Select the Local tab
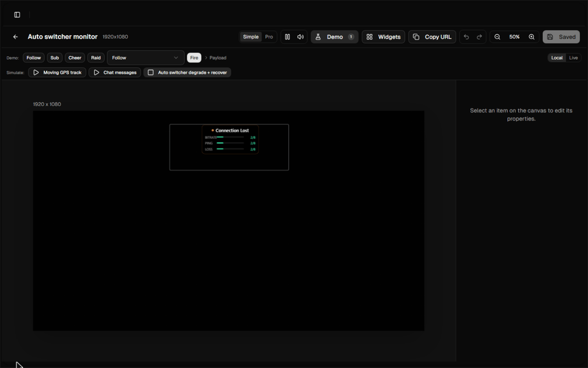 557,58
